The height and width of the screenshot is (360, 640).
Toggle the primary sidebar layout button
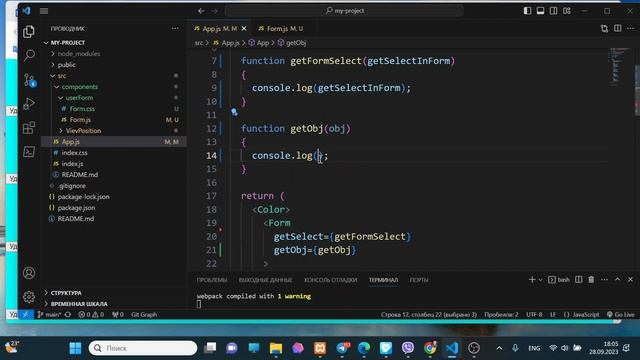[527, 11]
